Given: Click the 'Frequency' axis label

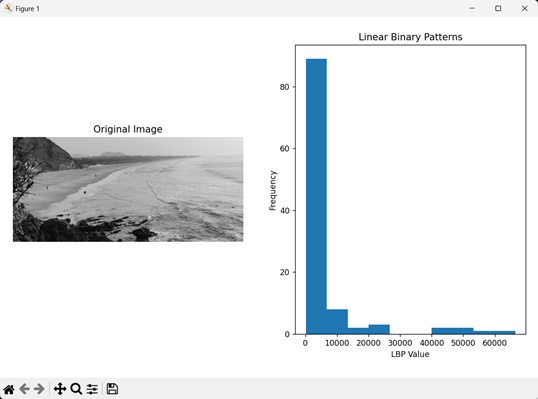Looking at the screenshot, I should 272,190.
